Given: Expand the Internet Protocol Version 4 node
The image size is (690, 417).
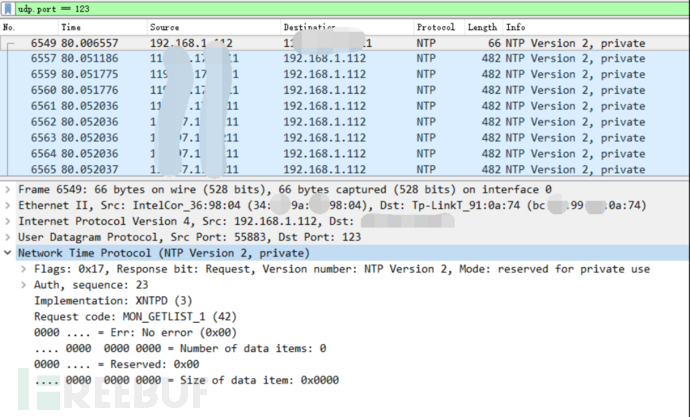Looking at the screenshot, I should 7,221.
